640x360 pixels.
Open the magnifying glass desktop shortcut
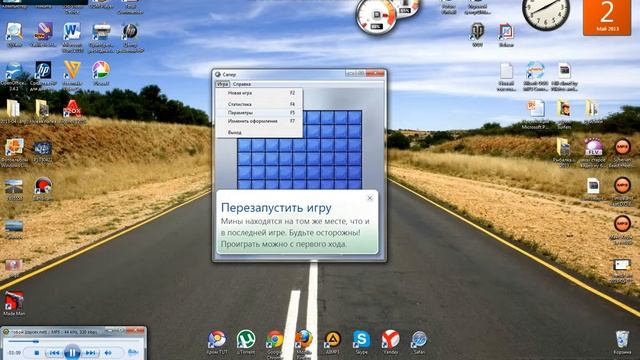click(x=14, y=32)
